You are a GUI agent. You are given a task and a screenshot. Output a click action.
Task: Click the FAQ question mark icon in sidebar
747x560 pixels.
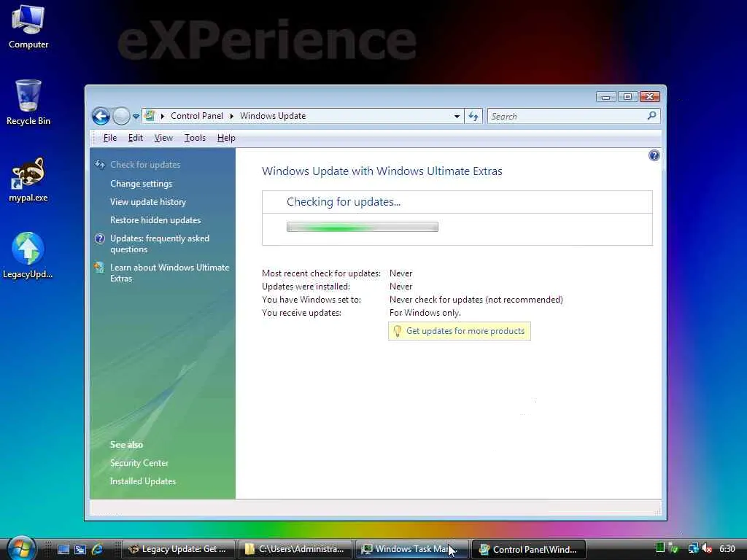99,238
